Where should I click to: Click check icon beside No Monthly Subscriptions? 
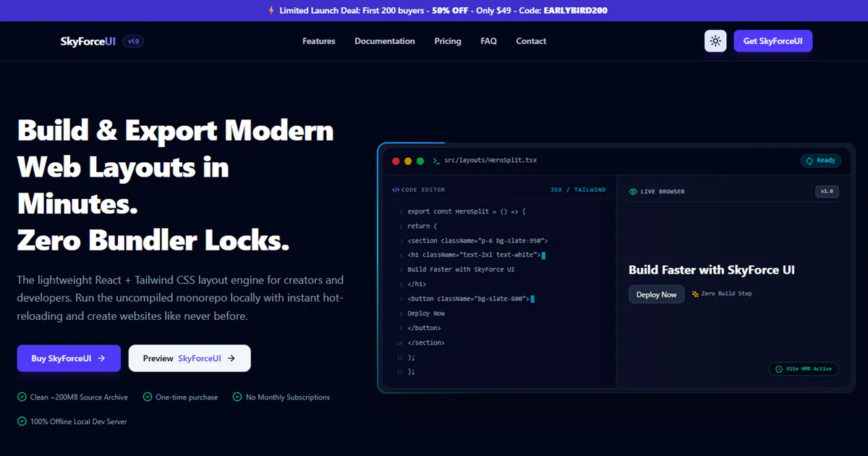(x=237, y=397)
